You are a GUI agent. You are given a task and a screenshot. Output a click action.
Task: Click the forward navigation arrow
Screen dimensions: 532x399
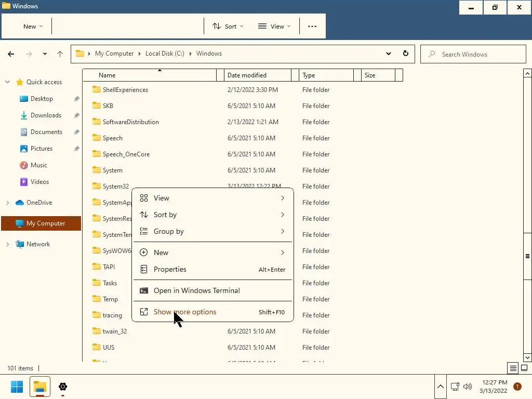point(29,54)
